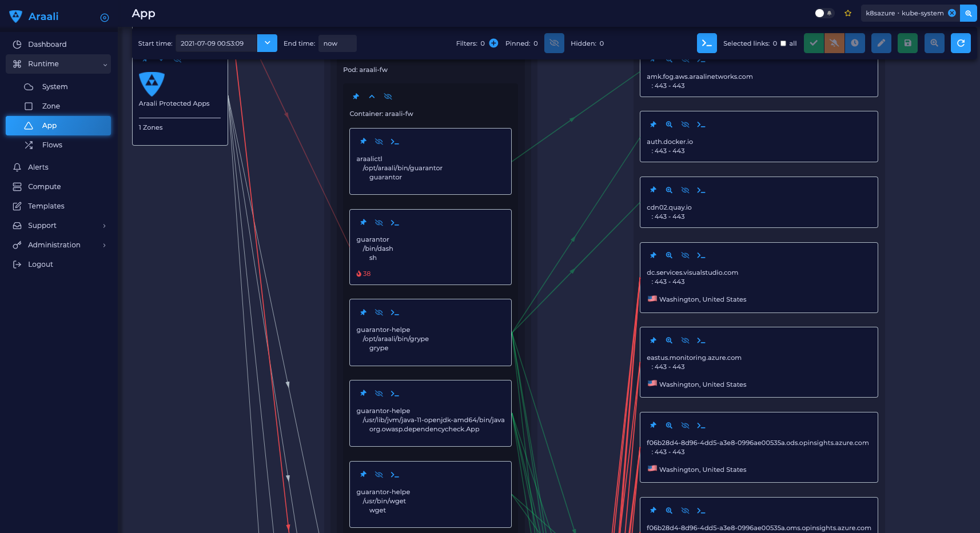This screenshot has height=533, width=980.
Task: Collapse the sidebar with the target icon
Action: [105, 18]
